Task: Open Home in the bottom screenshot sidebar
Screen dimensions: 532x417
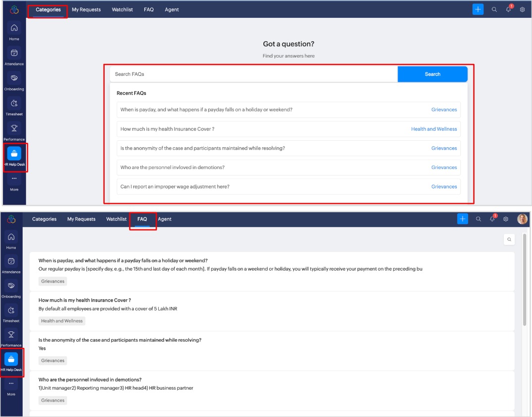Action: click(11, 240)
